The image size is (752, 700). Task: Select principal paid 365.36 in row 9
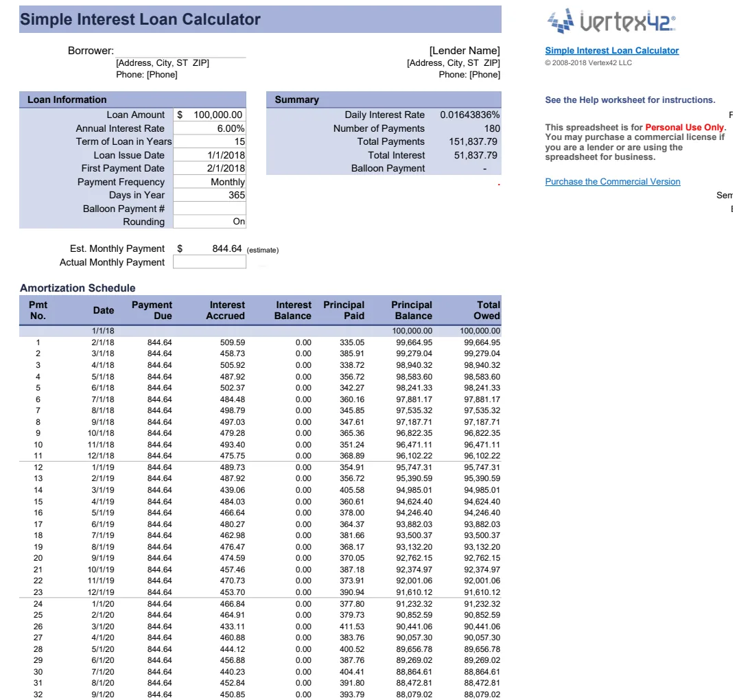point(352,433)
